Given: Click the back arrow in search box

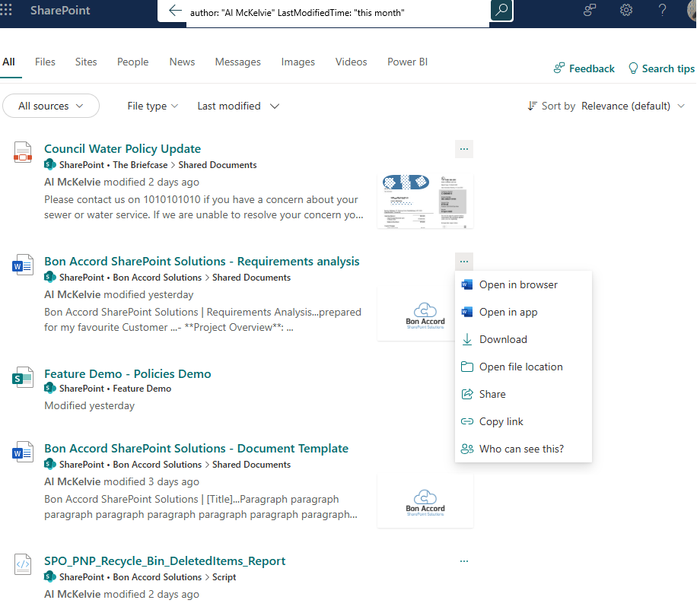Looking at the screenshot, I should click(x=175, y=11).
